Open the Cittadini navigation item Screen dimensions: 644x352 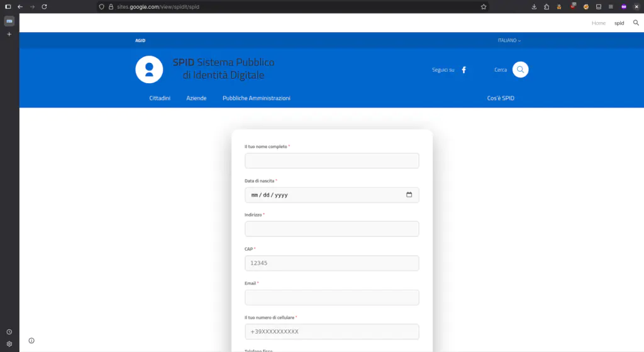(x=160, y=98)
